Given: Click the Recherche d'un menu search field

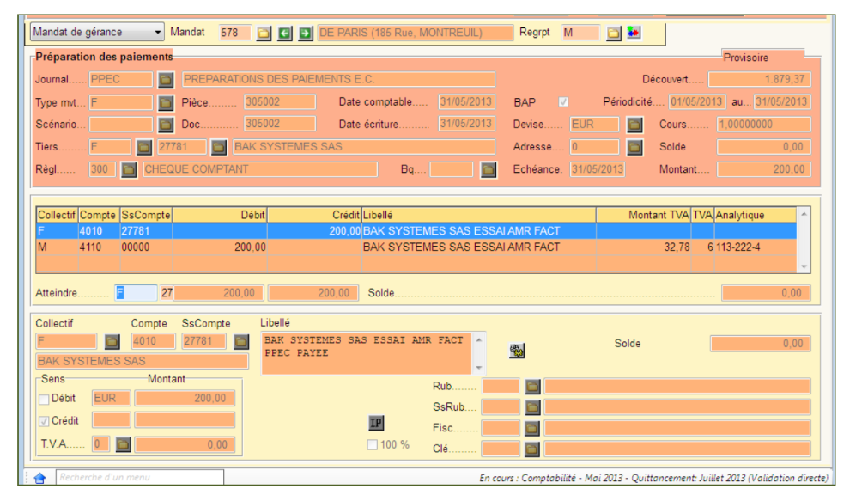Looking at the screenshot, I should pyautogui.click(x=139, y=477).
